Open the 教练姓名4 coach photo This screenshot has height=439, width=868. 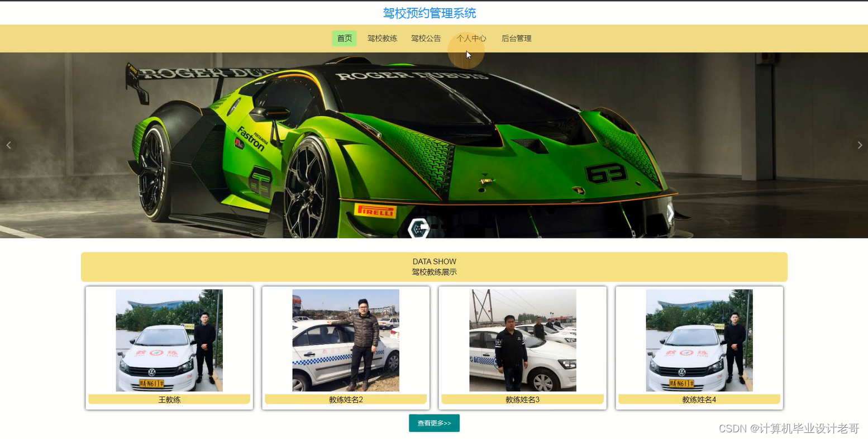[x=699, y=340]
